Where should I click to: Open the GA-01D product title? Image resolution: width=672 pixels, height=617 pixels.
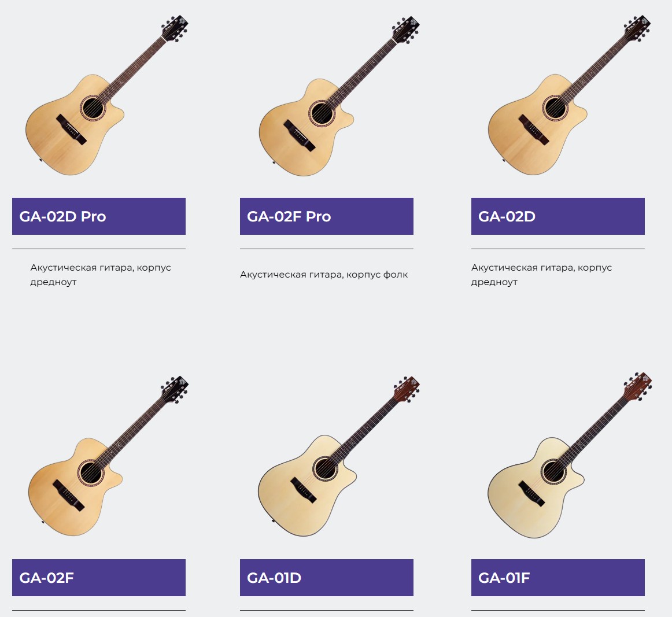(x=327, y=578)
